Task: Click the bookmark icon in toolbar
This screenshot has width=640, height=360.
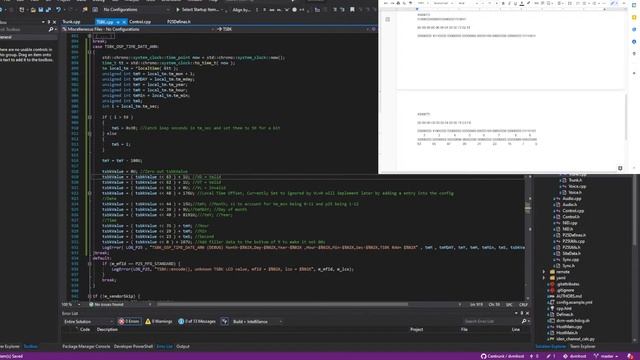Action: 352,9
